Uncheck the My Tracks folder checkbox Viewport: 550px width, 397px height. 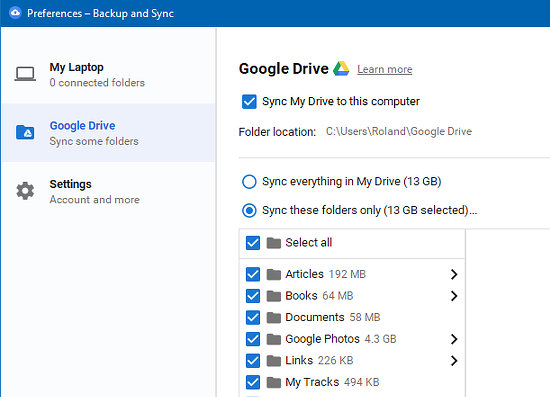(253, 382)
